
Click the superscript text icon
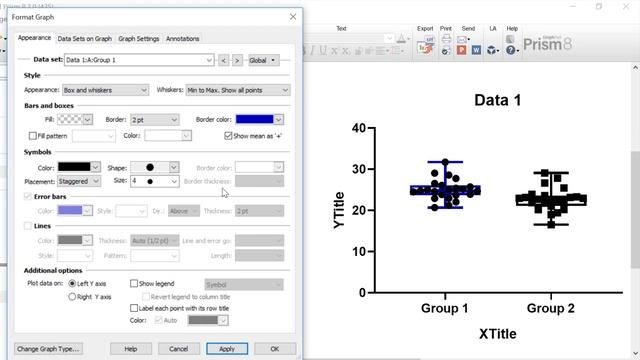point(334,51)
